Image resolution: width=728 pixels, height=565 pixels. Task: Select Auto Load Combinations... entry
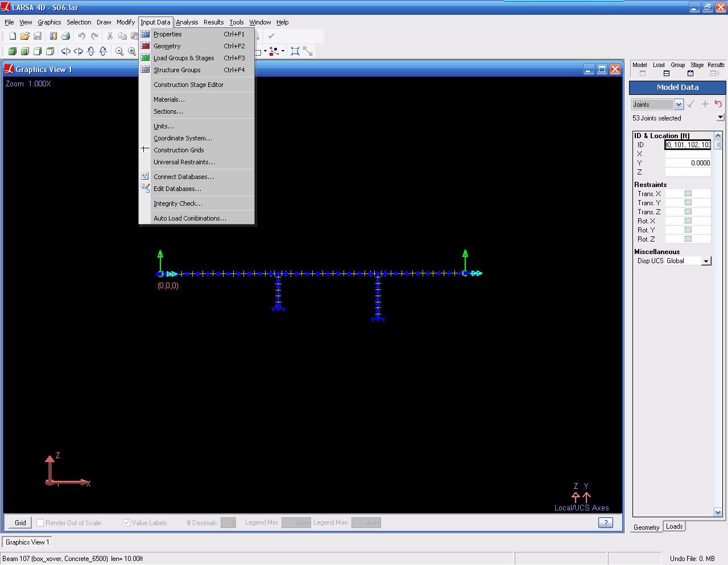[x=197, y=218]
